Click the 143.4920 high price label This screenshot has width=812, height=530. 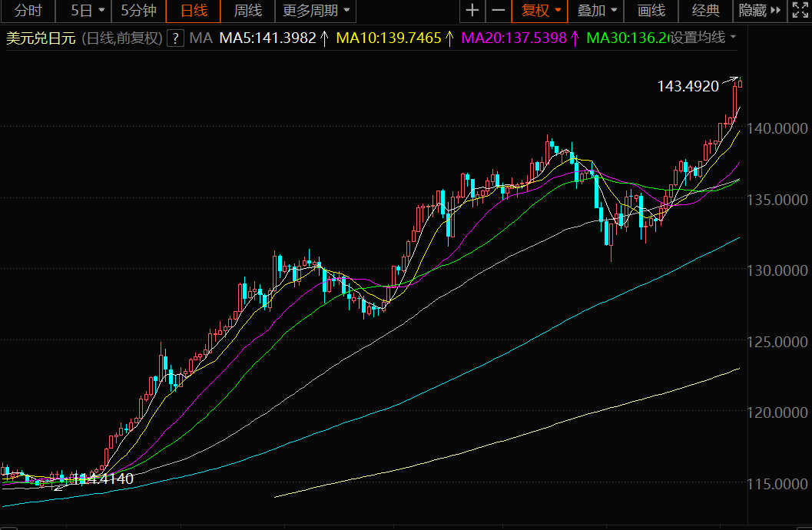[688, 86]
